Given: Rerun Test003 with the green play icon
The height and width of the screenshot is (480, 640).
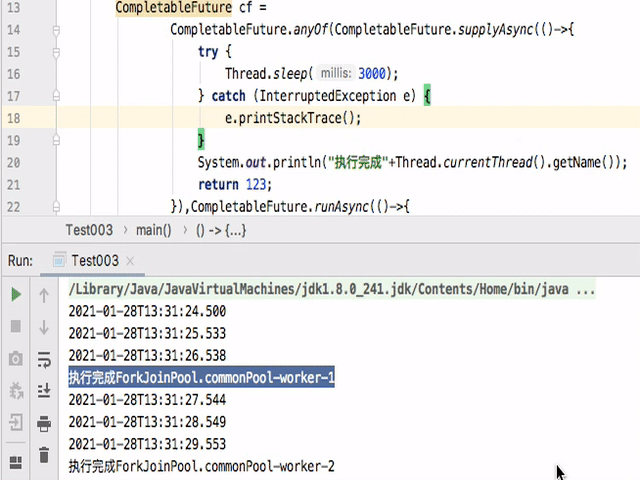Looking at the screenshot, I should pyautogui.click(x=16, y=294).
